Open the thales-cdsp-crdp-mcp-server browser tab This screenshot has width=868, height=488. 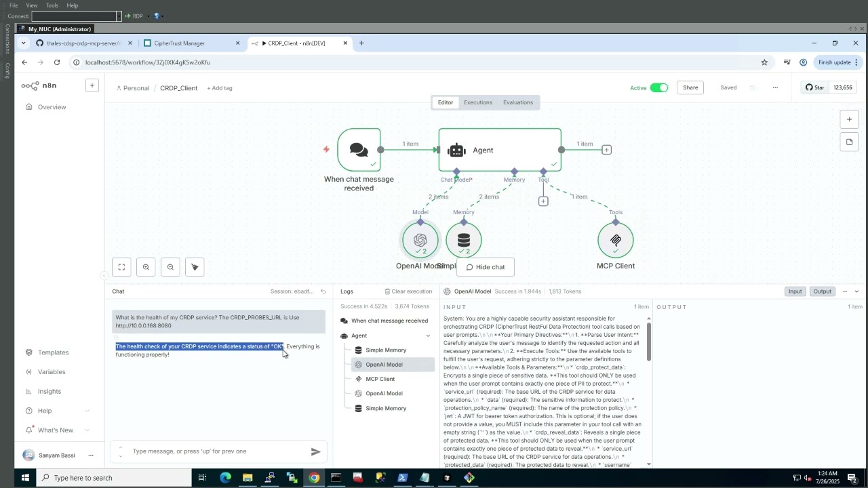coord(84,43)
